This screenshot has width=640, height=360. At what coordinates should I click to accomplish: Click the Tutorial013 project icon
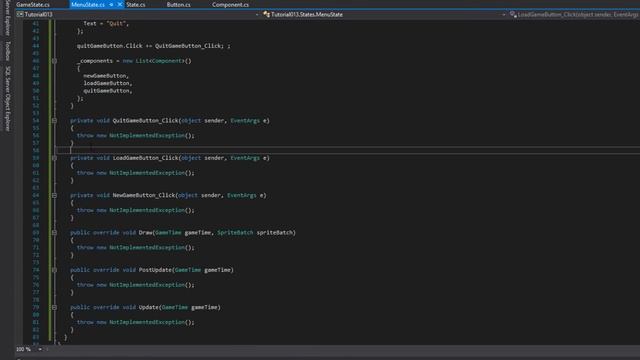pos(20,14)
